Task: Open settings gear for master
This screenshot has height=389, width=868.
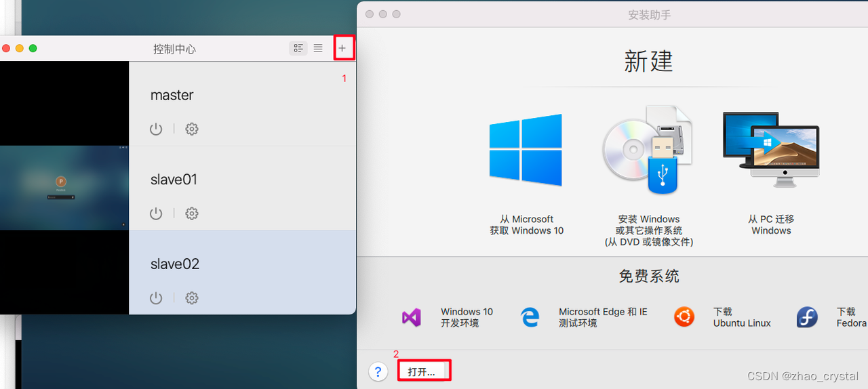Action: pyautogui.click(x=192, y=129)
